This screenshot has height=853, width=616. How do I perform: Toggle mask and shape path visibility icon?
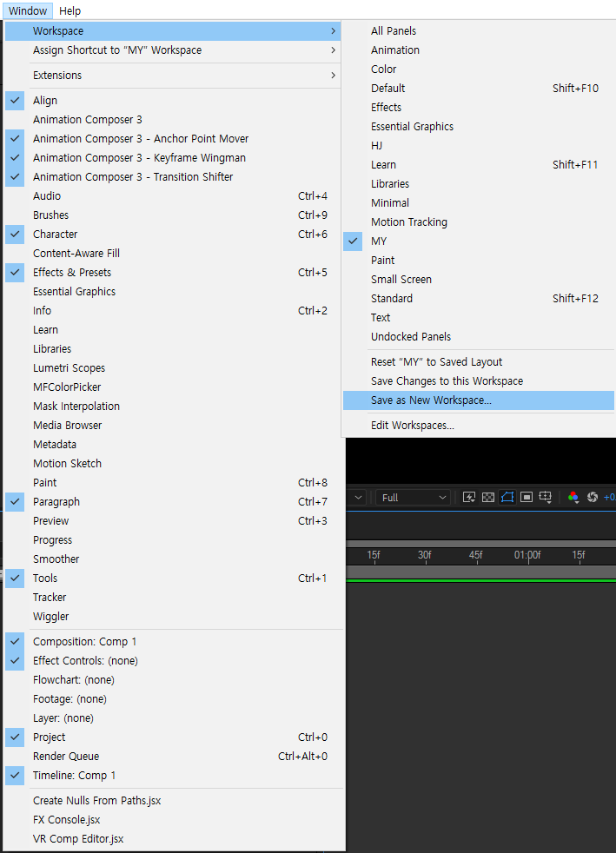tap(507, 497)
